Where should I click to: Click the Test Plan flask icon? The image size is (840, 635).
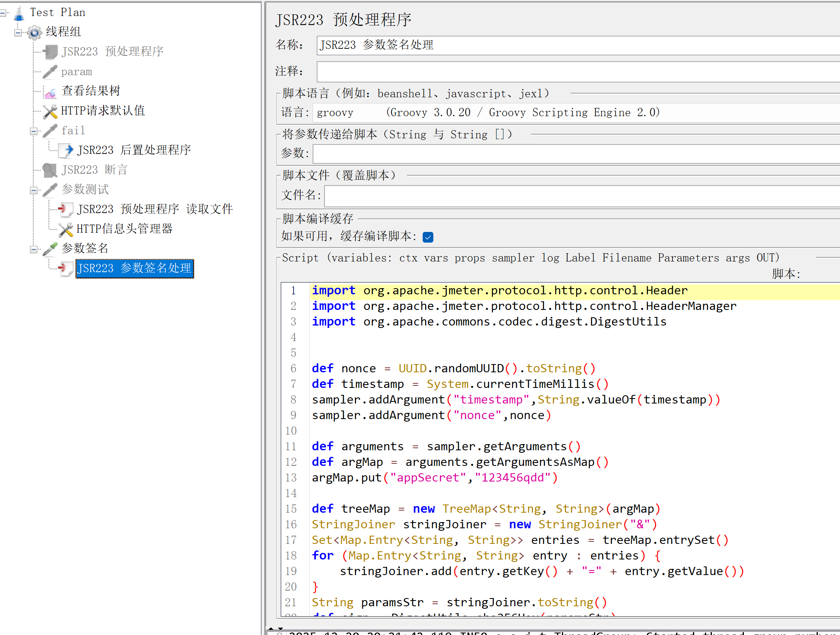tap(19, 13)
